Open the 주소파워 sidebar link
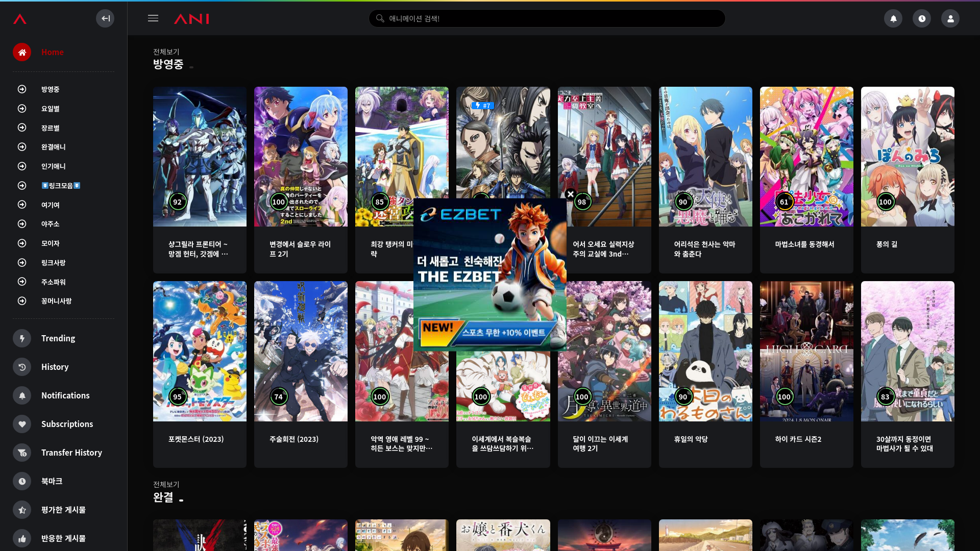Screen dimensions: 980x551 [54, 282]
